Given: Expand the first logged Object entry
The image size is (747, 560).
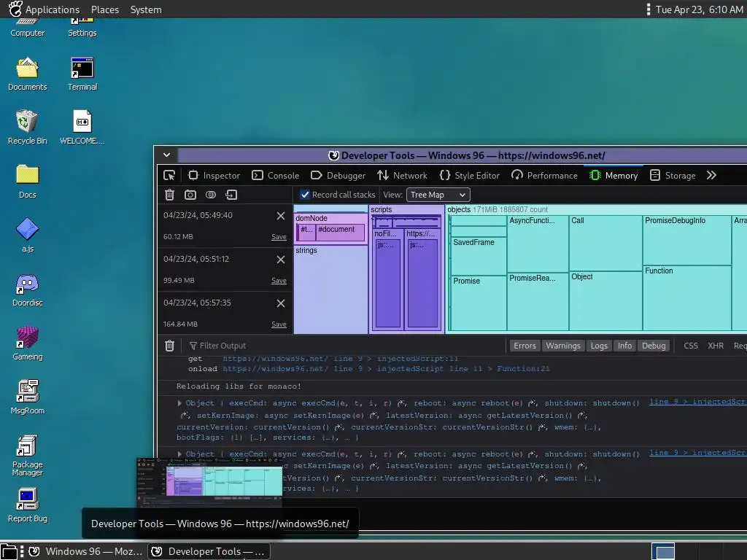Looking at the screenshot, I should [x=179, y=403].
